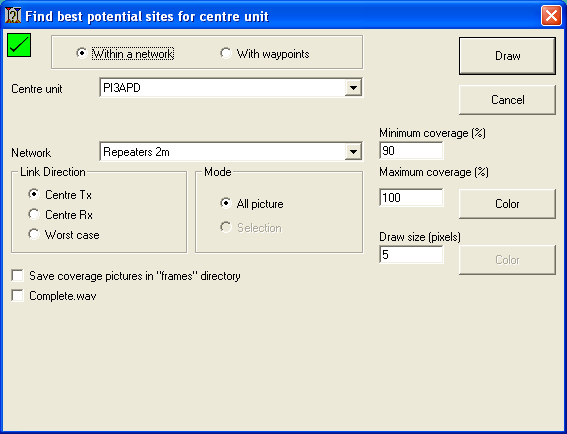Image resolution: width=567 pixels, height=434 pixels.
Task: Click the Radio Mobile title bar icon
Action: 13,16
